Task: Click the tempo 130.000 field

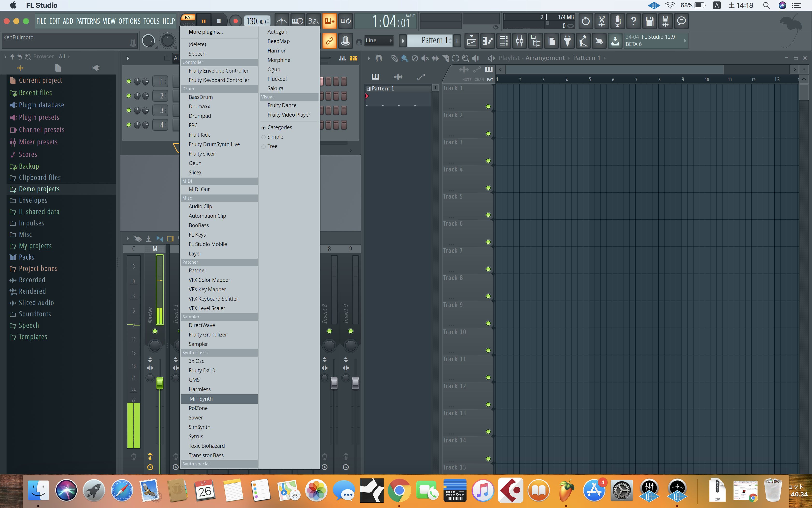Action: (257, 21)
